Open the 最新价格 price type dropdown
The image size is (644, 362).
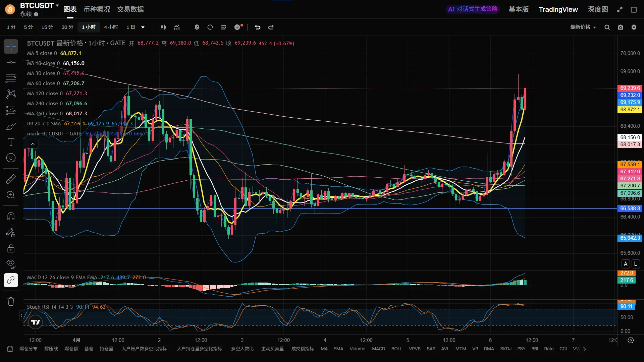(583, 27)
